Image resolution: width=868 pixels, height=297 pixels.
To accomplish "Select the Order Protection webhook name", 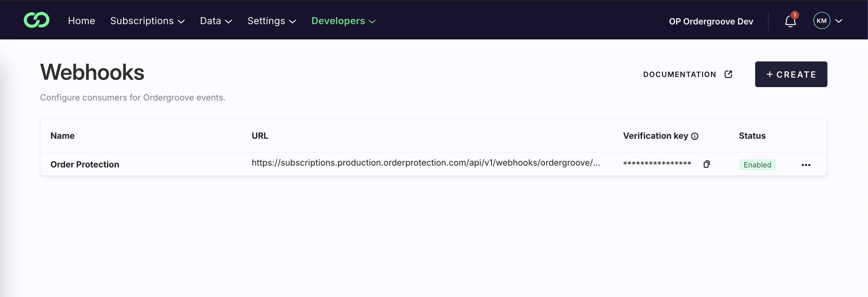I will 84,164.
